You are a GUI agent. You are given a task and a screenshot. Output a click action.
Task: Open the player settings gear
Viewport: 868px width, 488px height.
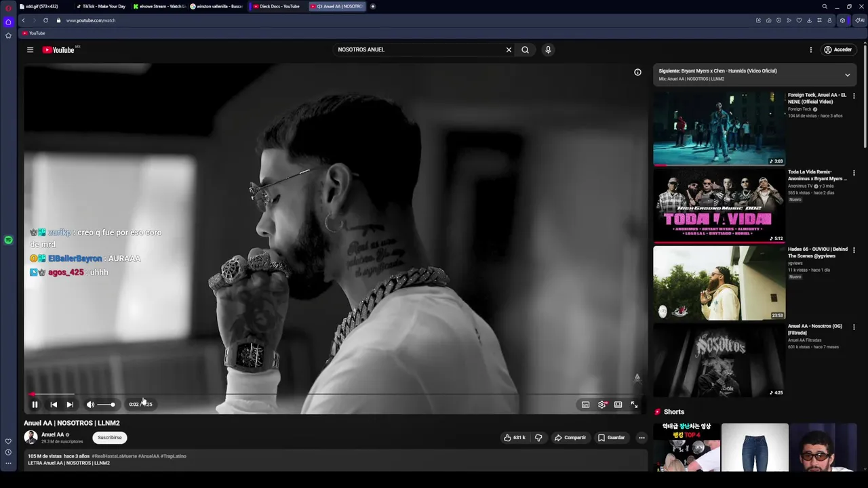(x=601, y=405)
